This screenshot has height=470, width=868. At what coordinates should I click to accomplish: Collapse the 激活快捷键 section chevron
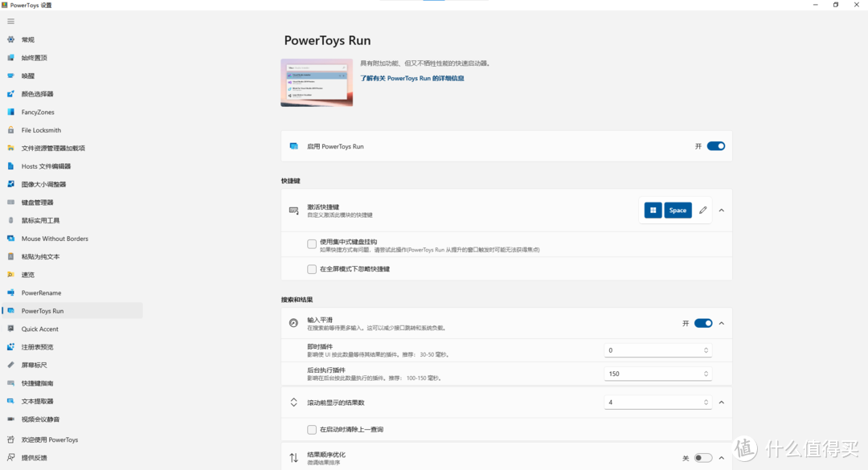(722, 210)
